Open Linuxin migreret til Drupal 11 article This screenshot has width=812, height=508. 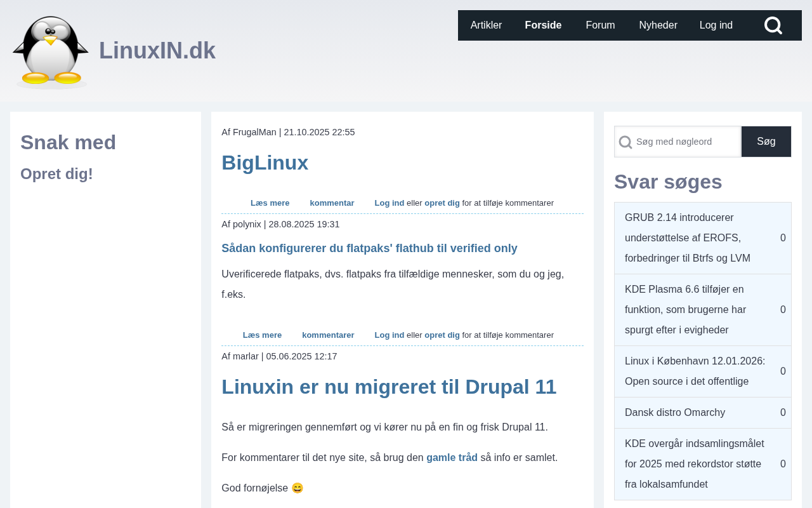388,387
